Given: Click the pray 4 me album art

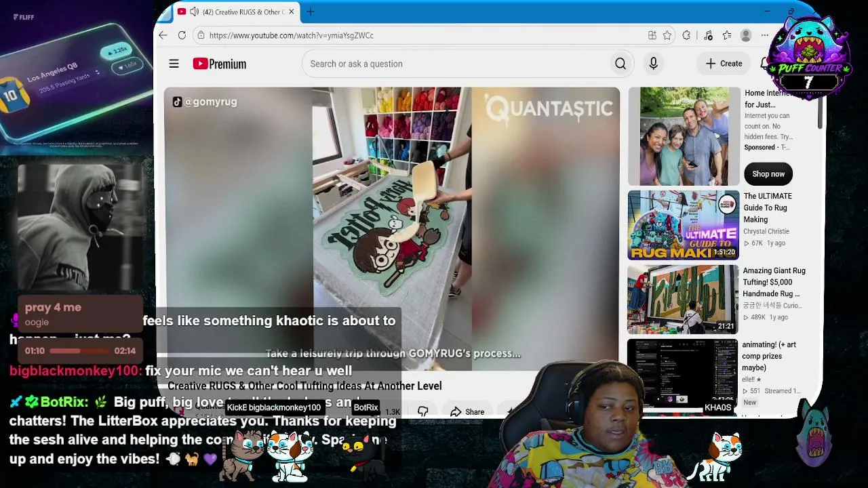Looking at the screenshot, I should [x=80, y=226].
